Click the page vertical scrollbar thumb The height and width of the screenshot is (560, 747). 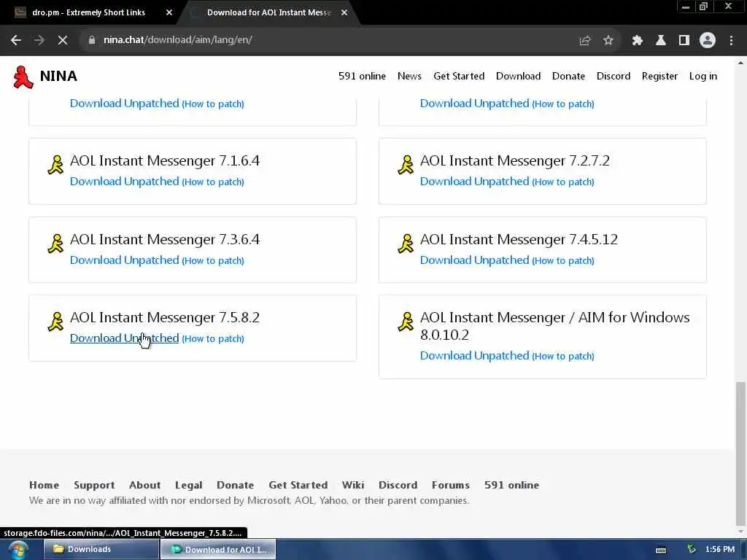(740, 452)
